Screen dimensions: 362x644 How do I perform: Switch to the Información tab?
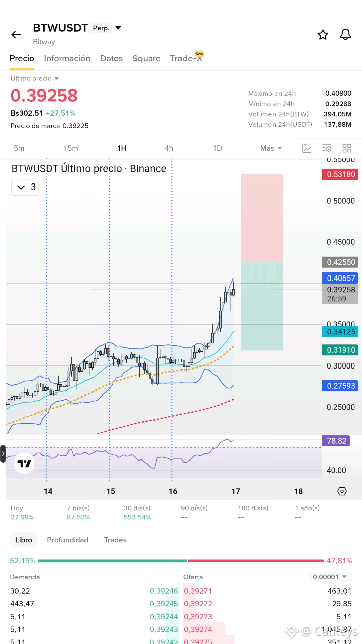pyautogui.click(x=67, y=58)
